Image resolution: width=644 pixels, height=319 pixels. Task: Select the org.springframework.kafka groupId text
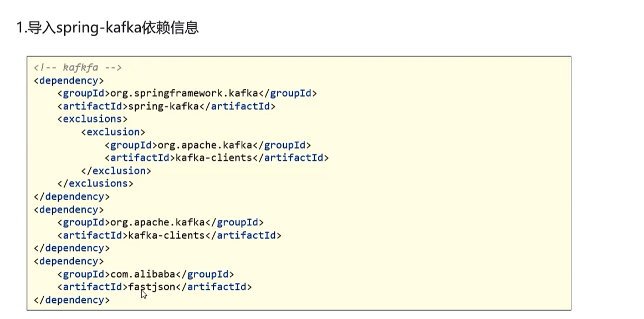click(184, 93)
